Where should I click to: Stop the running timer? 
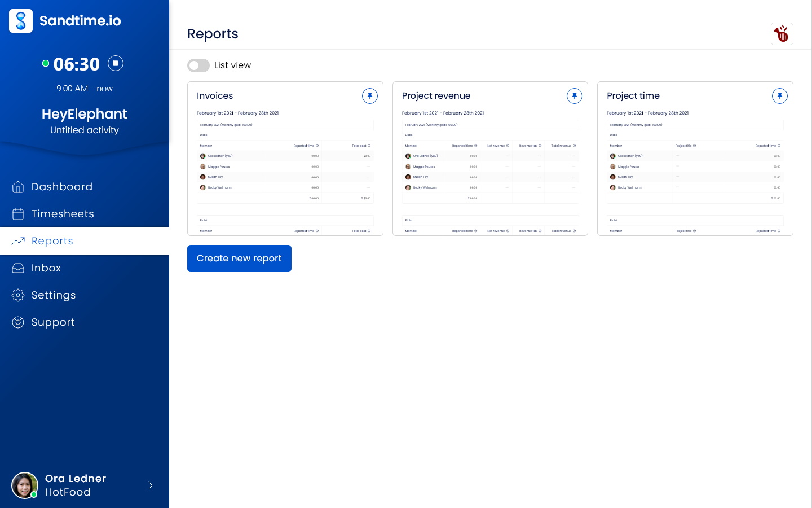(116, 63)
